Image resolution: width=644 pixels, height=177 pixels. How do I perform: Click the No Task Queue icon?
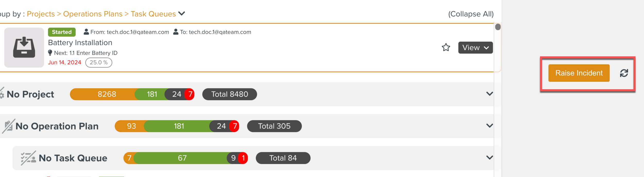[x=28, y=158]
